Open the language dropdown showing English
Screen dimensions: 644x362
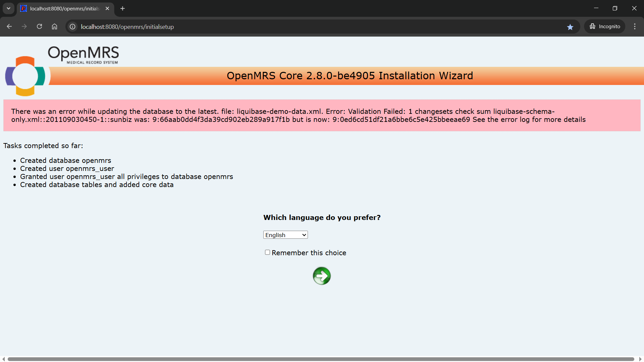pos(285,235)
